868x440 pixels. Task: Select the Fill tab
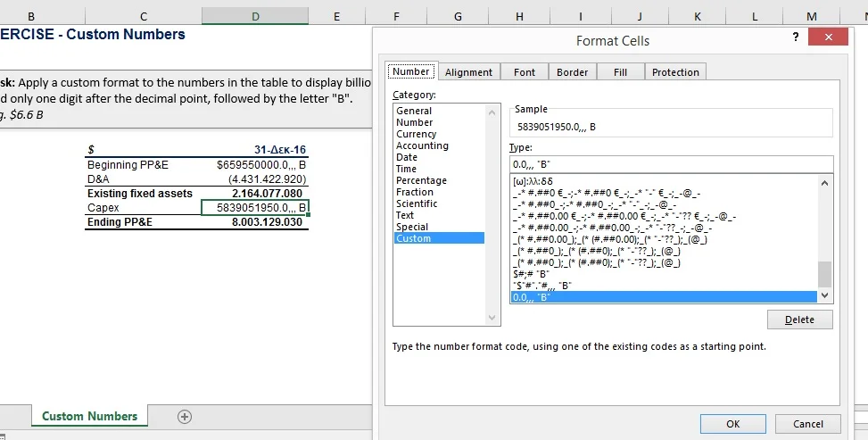coord(620,72)
